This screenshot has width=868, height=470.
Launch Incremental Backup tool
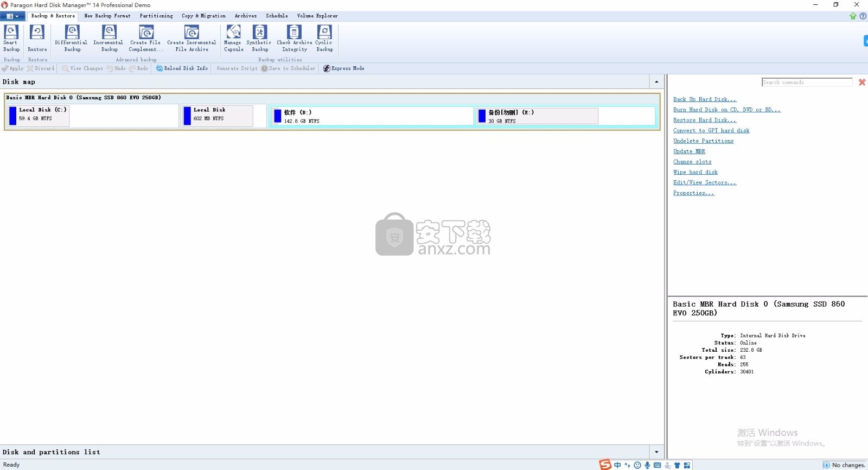(108, 38)
